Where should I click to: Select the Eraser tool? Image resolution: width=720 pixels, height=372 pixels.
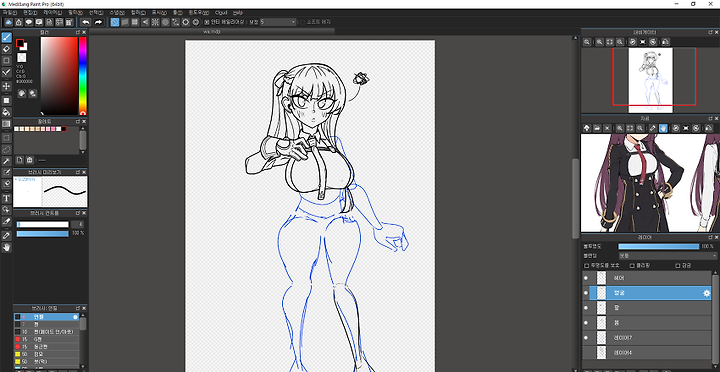(6, 49)
